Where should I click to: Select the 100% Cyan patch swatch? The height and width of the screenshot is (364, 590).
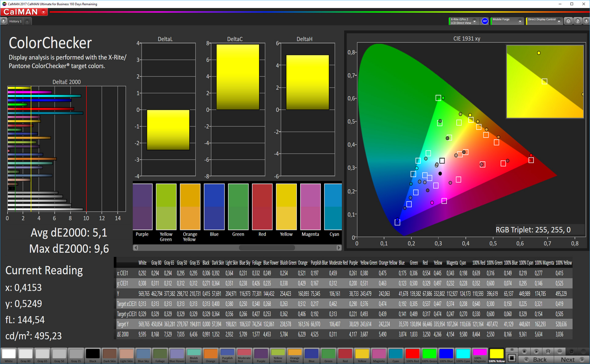[x=463, y=355]
